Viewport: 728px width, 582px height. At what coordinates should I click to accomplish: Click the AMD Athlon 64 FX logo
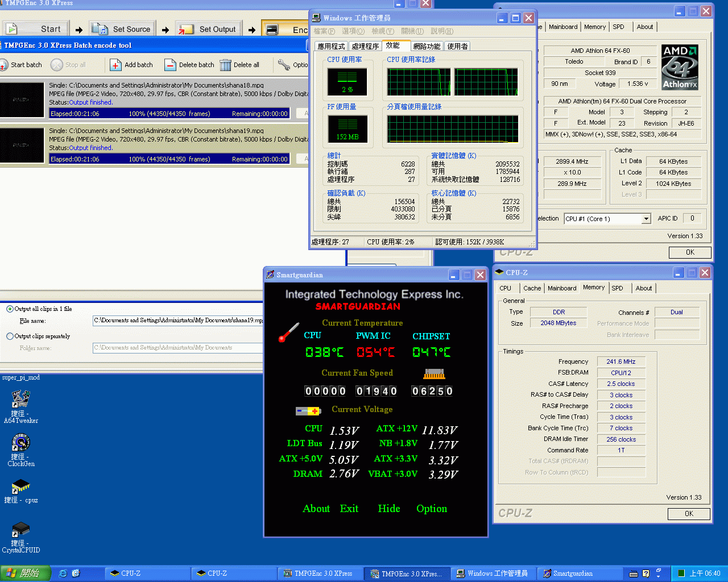[680, 67]
